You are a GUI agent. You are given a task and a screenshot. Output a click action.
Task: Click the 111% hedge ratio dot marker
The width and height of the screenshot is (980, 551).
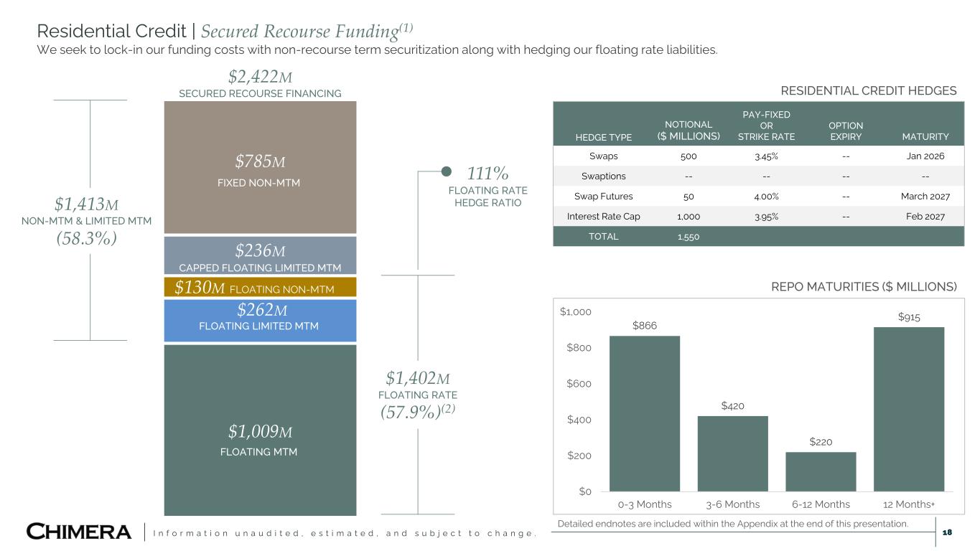[x=446, y=171]
